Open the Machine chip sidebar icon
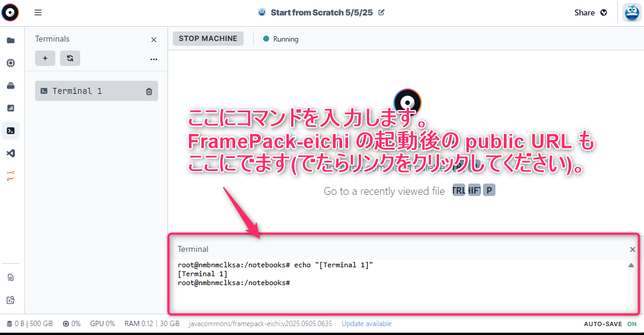644x335 pixels. point(11,63)
